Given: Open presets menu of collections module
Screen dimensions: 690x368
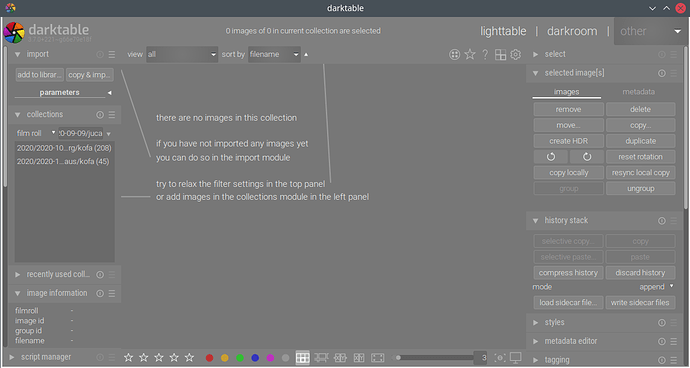Looking at the screenshot, I should (112, 114).
